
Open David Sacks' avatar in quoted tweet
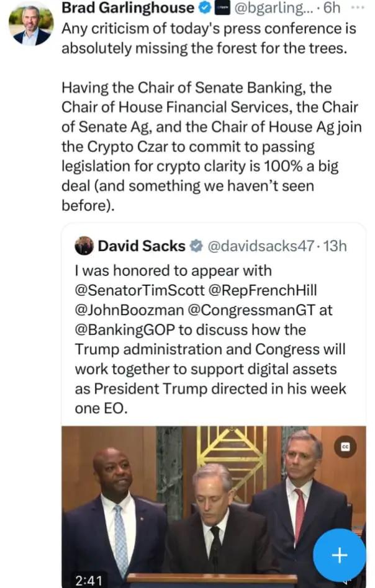tap(84, 246)
